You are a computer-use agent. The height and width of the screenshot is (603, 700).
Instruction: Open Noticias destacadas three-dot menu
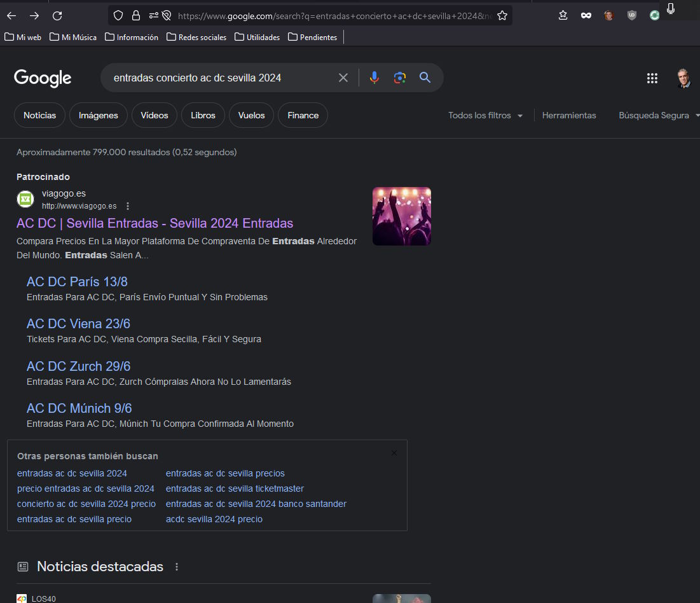coord(177,567)
